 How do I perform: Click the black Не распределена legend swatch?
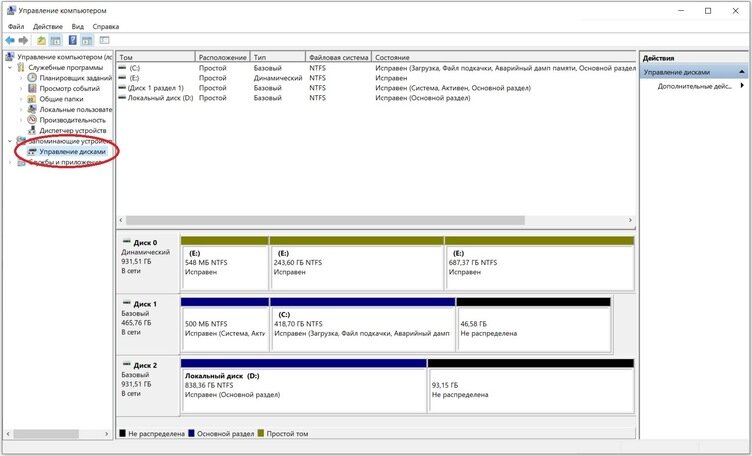pos(122,433)
